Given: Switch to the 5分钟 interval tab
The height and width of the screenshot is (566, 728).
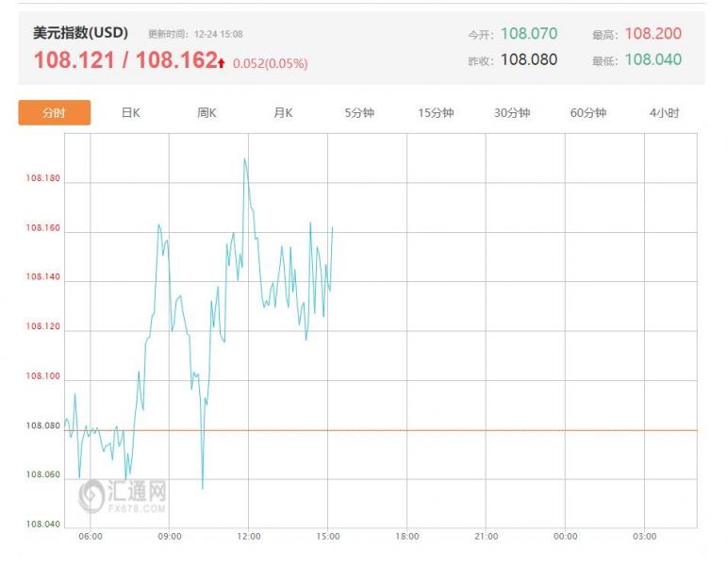Looking at the screenshot, I should [359, 113].
